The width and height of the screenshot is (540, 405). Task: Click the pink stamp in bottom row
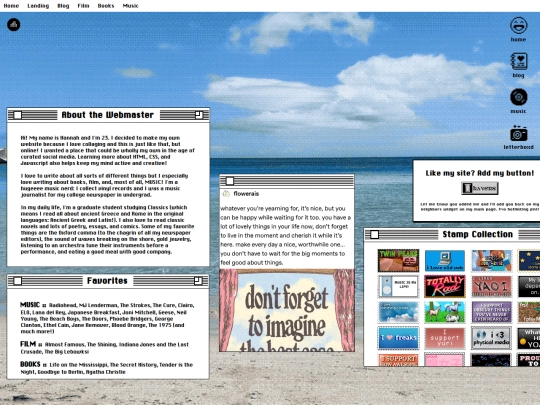[x=445, y=360]
